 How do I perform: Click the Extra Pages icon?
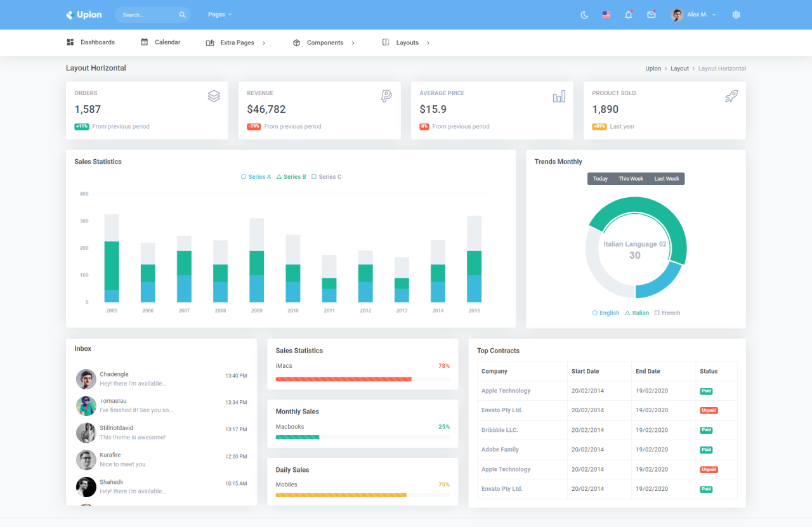210,42
